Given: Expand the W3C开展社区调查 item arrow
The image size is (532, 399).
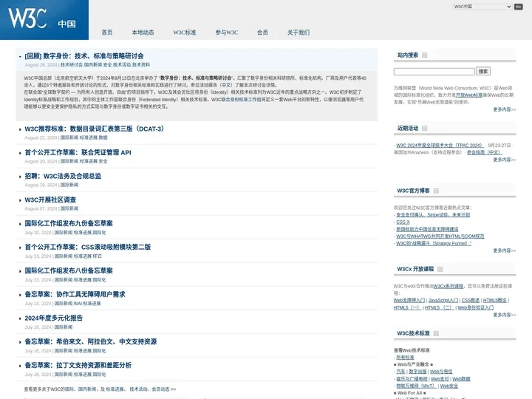Looking at the screenshot, I should 20,200.
